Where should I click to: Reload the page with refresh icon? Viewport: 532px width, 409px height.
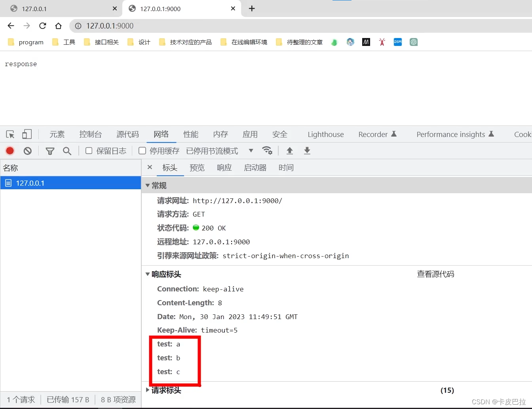(x=42, y=26)
